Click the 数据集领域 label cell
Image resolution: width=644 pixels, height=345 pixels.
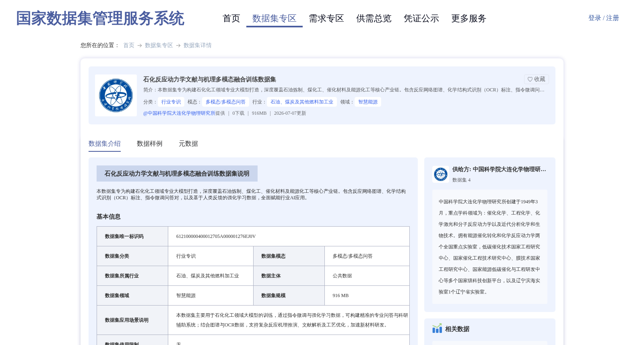click(132, 295)
